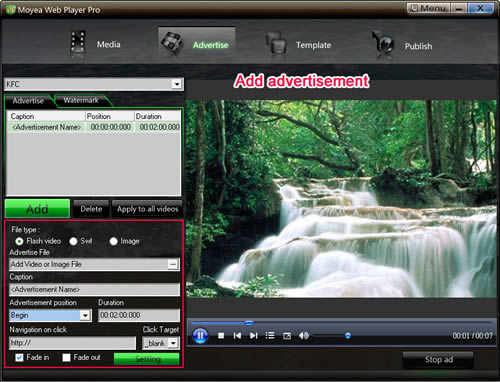
Task: Click the video seek bar handle
Action: tap(249, 323)
